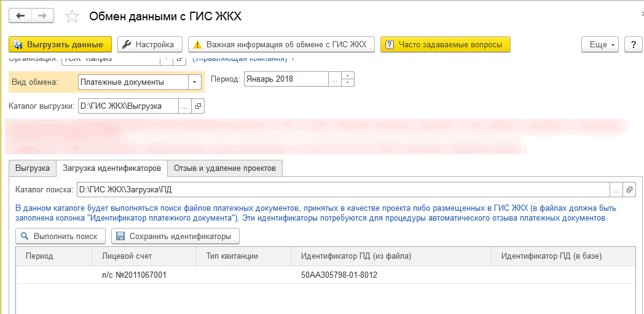Open Часто задаваемые вопросы
Image resolution: width=644 pixels, height=314 pixels.
pos(446,44)
